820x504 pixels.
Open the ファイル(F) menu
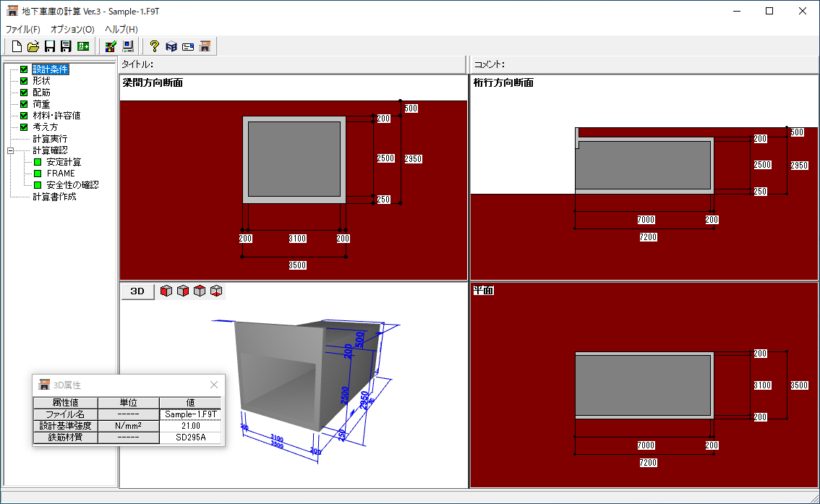tap(22, 29)
